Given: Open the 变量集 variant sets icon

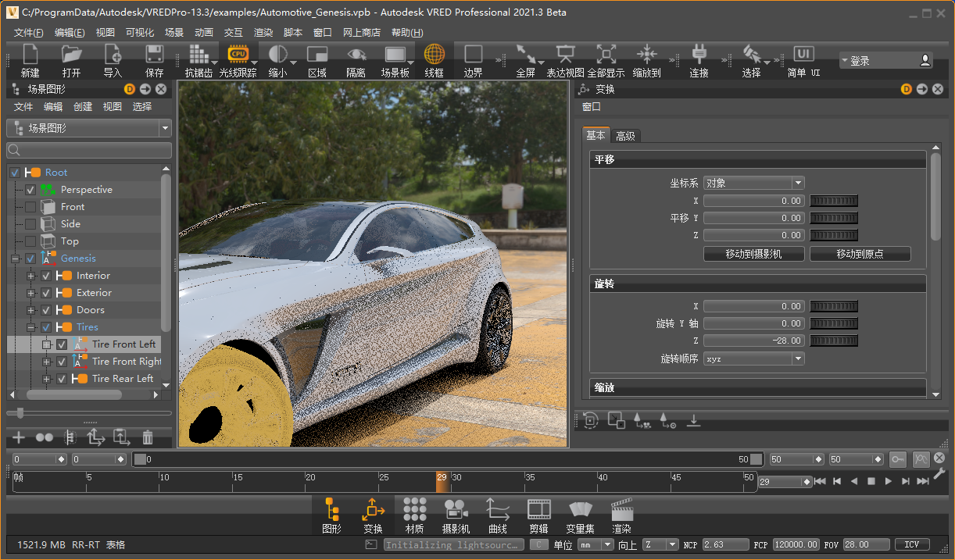Looking at the screenshot, I should pos(580,511).
